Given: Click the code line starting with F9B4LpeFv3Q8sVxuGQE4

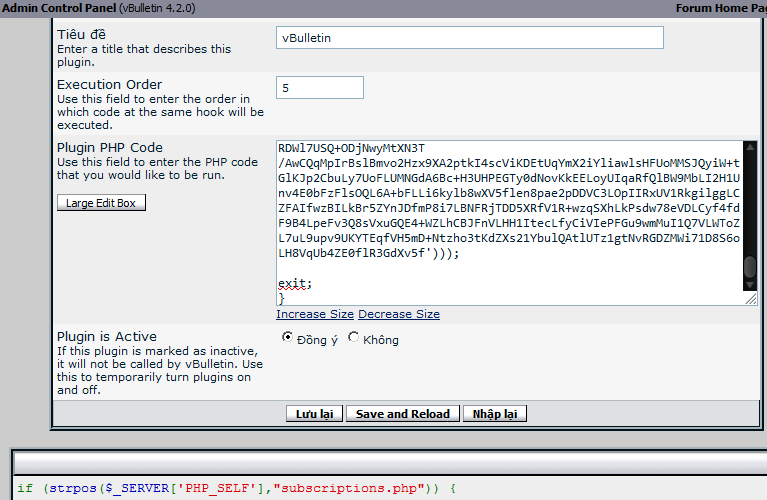Looking at the screenshot, I should [509, 224].
